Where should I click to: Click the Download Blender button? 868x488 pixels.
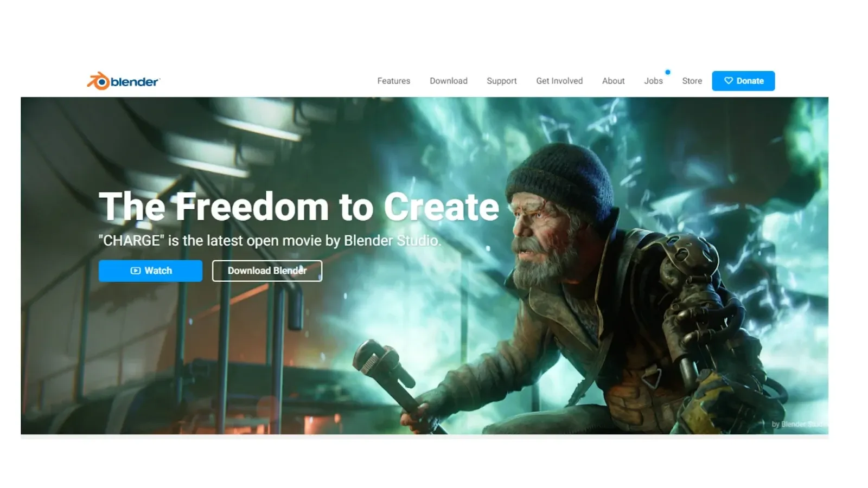pyautogui.click(x=267, y=271)
